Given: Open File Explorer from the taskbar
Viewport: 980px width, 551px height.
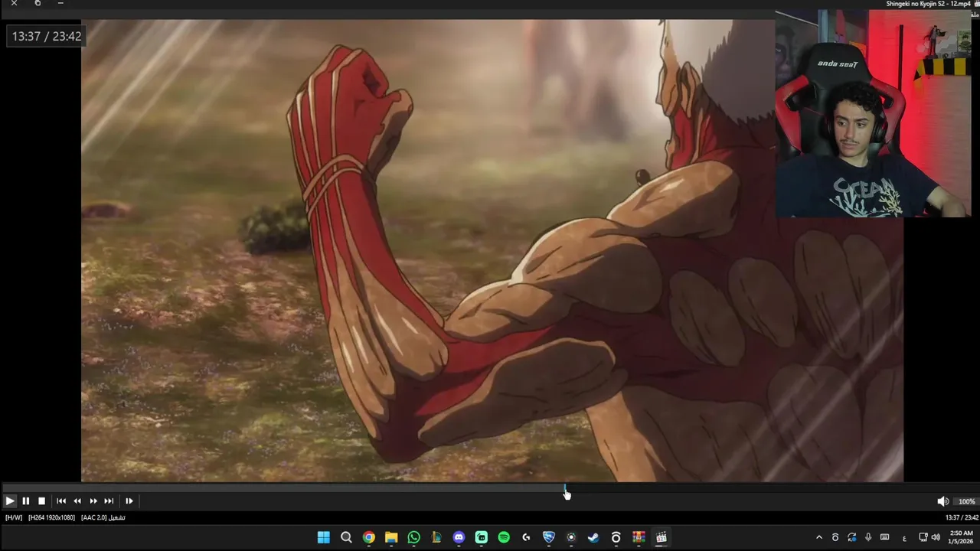Looking at the screenshot, I should coord(391,537).
